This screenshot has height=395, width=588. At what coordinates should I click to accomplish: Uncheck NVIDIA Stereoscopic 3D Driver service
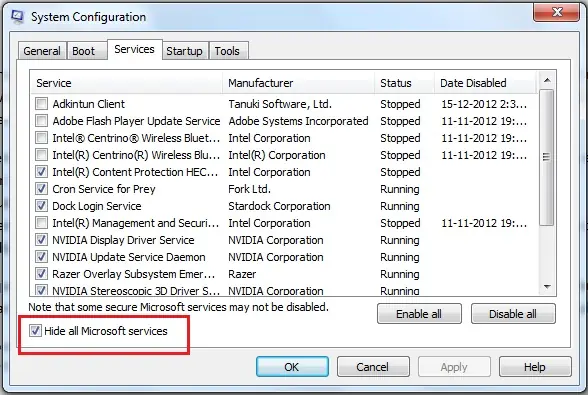coord(41,290)
